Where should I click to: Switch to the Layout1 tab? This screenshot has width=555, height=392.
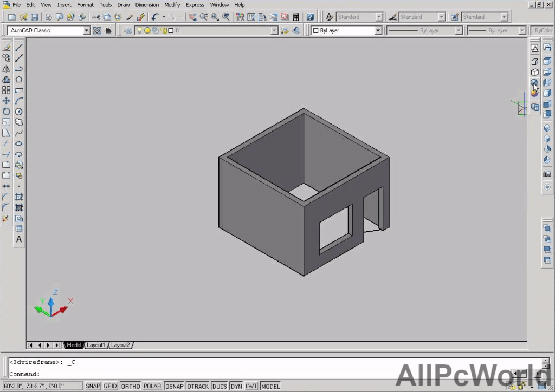(x=96, y=345)
